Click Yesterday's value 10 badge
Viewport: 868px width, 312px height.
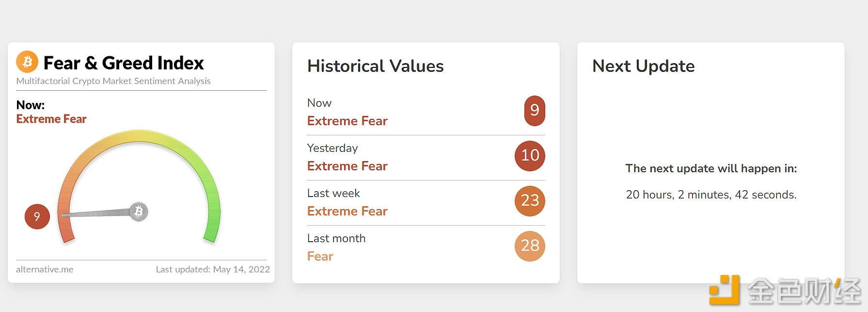(x=530, y=156)
